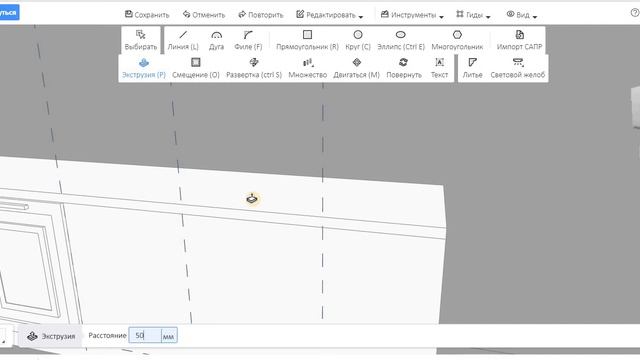Click the Сохранить save button
The height and width of the screenshot is (360, 640).
tap(147, 15)
